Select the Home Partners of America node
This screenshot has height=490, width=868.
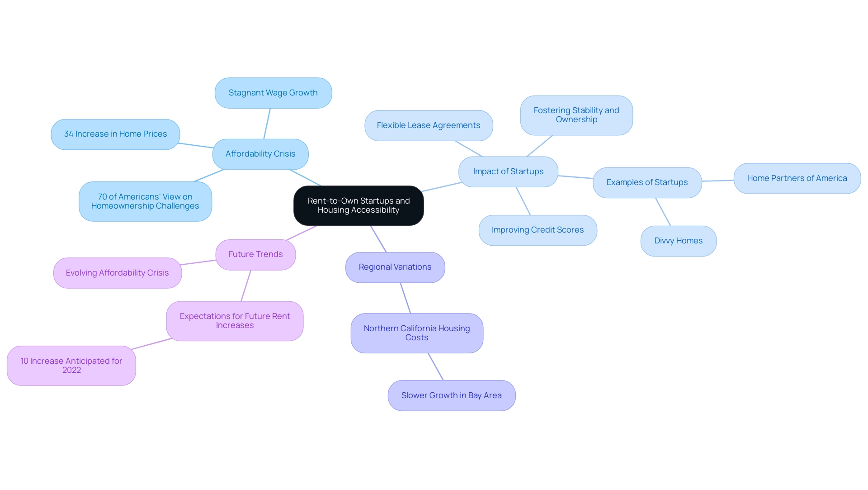click(x=797, y=177)
